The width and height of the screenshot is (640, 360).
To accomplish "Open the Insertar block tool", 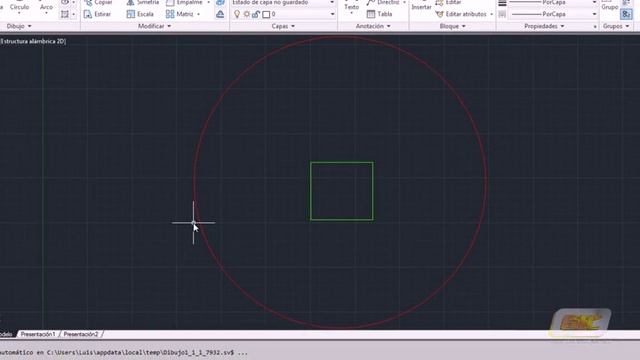I will click(421, 7).
